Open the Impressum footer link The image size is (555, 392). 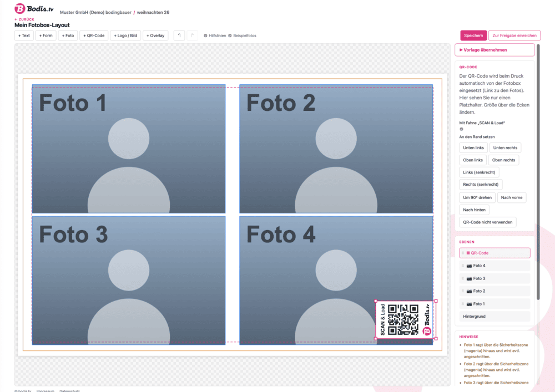tap(46, 390)
